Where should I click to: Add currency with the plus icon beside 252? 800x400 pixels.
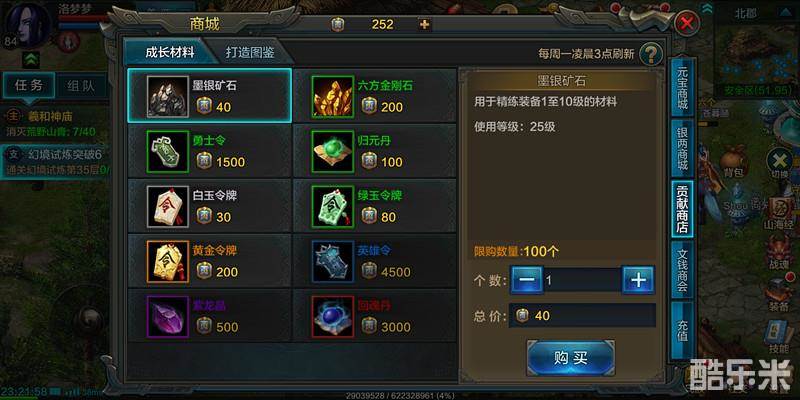click(x=424, y=24)
